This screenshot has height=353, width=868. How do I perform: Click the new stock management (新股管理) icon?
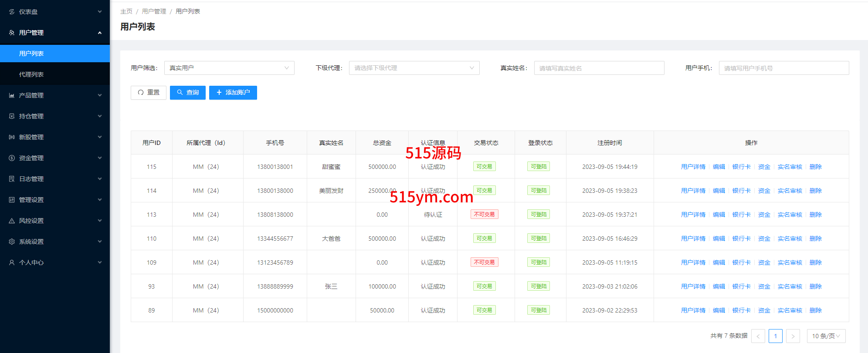[12, 137]
